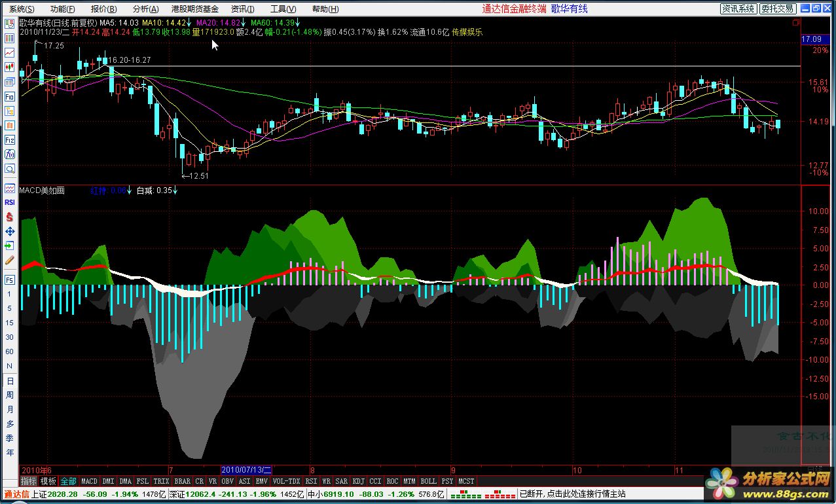Select the 30-minute period
Viewport: 836px width, 504px height.
pyautogui.click(x=10, y=338)
